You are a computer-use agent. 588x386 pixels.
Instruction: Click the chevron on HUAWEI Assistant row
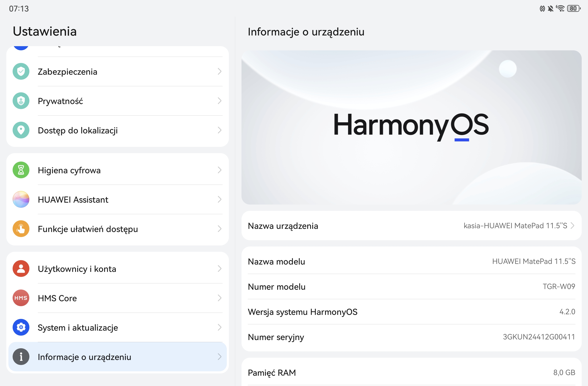tap(219, 200)
